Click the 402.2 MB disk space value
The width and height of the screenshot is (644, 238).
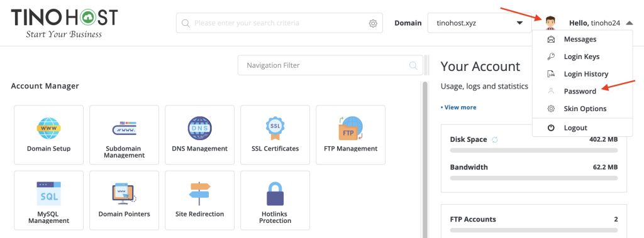click(x=603, y=139)
